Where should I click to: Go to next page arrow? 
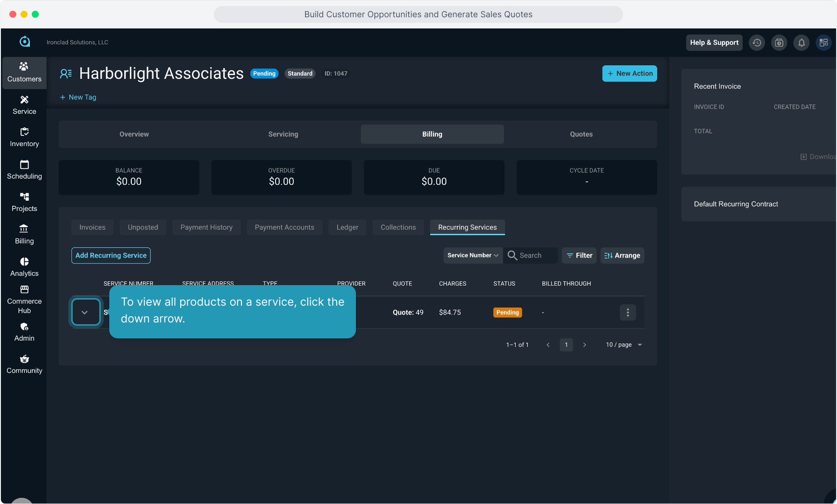(x=584, y=345)
